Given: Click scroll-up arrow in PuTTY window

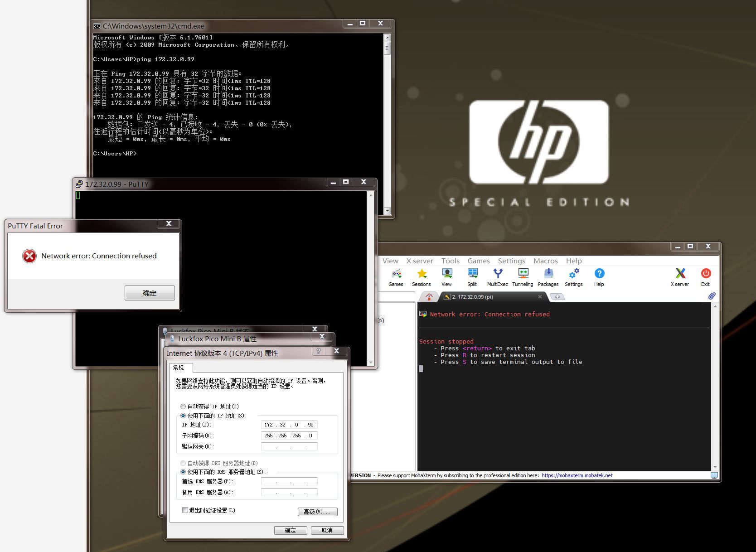Looking at the screenshot, I should click(x=371, y=195).
